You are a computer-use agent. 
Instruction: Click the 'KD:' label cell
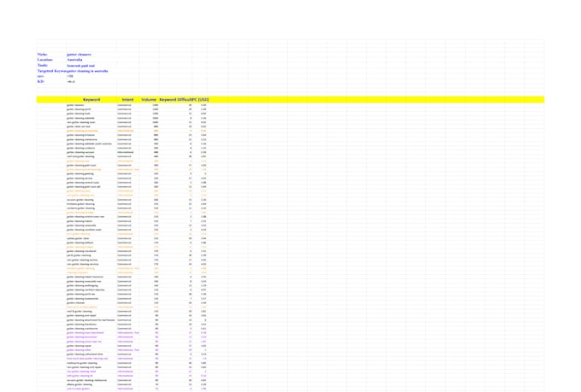[x=51, y=81]
